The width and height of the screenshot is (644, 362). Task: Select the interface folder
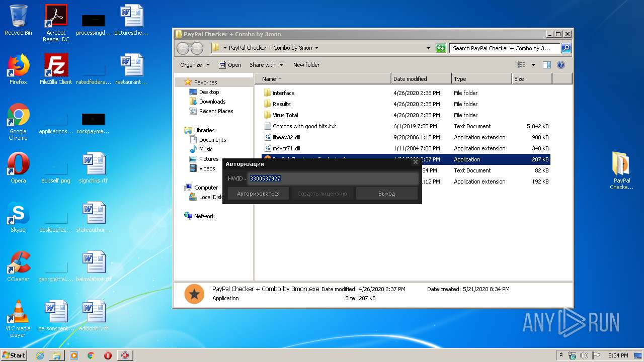[x=283, y=93]
